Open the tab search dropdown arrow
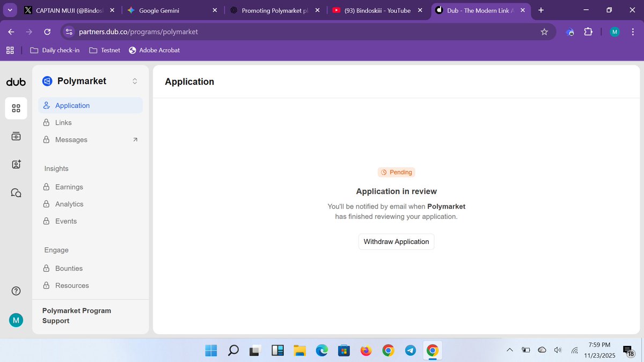 click(x=10, y=10)
